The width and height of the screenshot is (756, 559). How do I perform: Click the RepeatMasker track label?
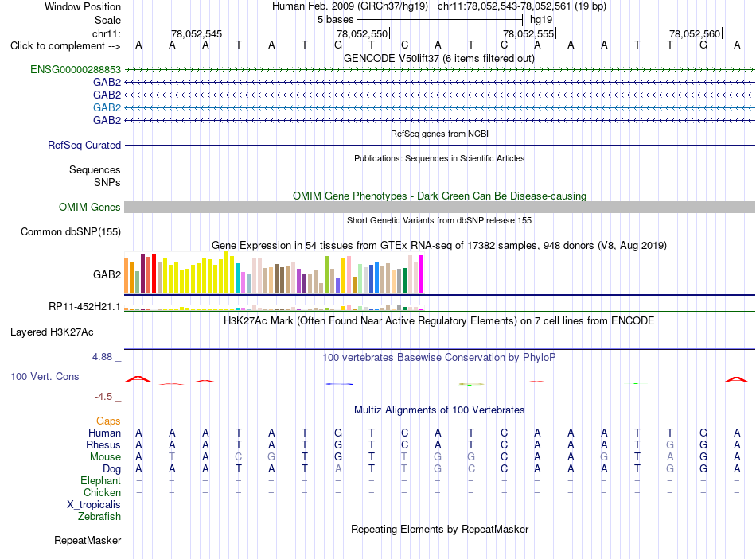pyautogui.click(x=88, y=540)
